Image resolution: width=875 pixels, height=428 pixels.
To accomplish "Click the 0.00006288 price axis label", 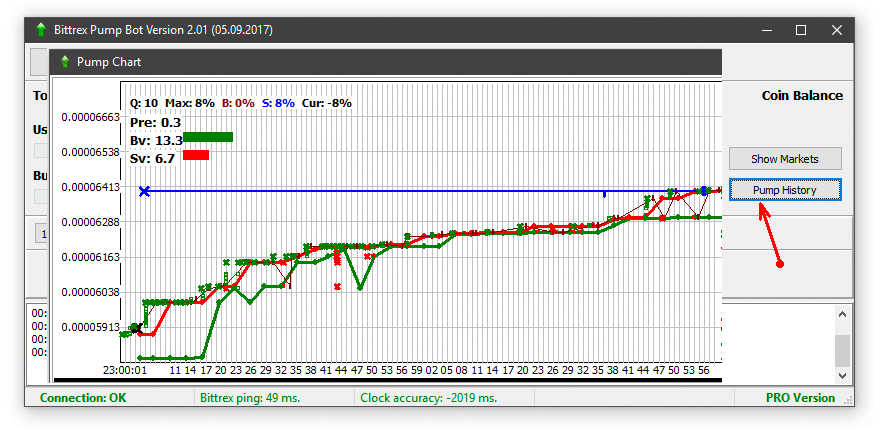I will [90, 222].
